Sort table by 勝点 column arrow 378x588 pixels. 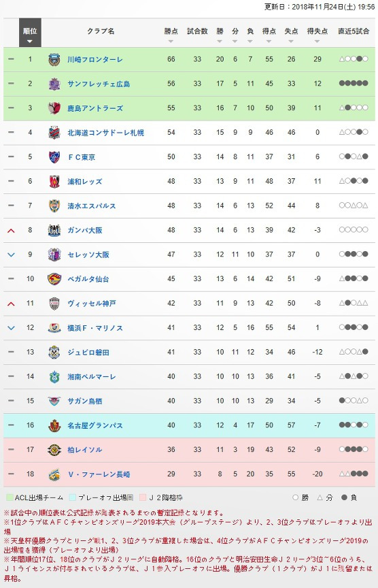(171, 42)
